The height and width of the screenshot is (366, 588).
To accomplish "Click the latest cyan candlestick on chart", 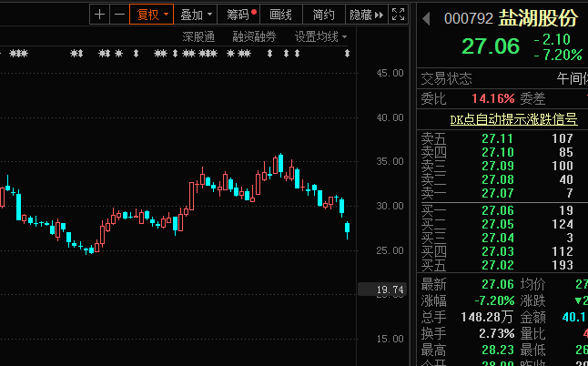I will 347,229.
